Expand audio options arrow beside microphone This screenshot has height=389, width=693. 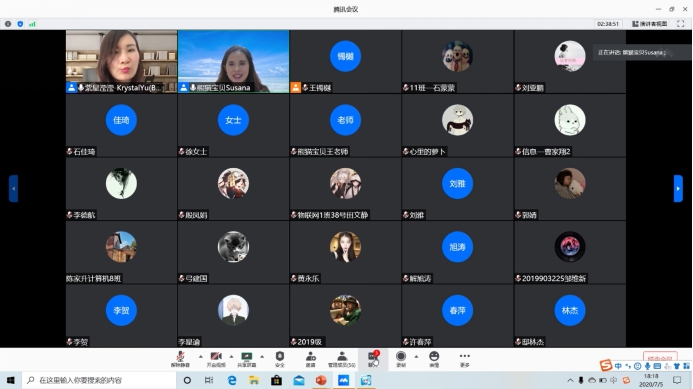coord(201,356)
